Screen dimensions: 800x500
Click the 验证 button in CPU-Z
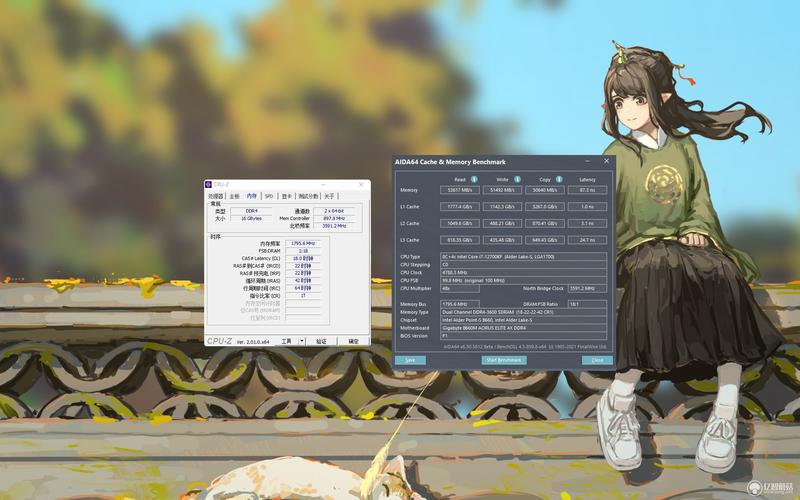click(x=321, y=341)
